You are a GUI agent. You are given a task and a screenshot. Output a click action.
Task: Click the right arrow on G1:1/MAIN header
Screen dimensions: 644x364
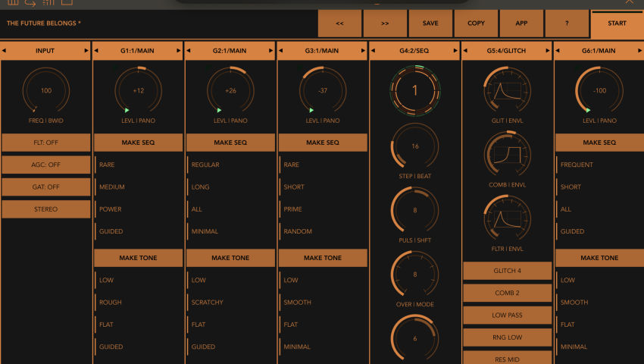(179, 51)
